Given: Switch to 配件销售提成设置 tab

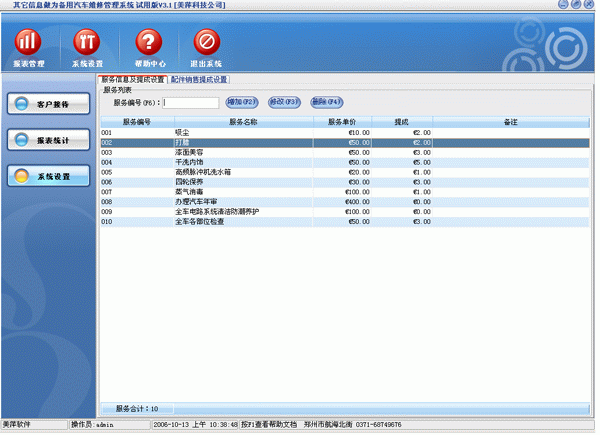Looking at the screenshot, I should tap(199, 79).
